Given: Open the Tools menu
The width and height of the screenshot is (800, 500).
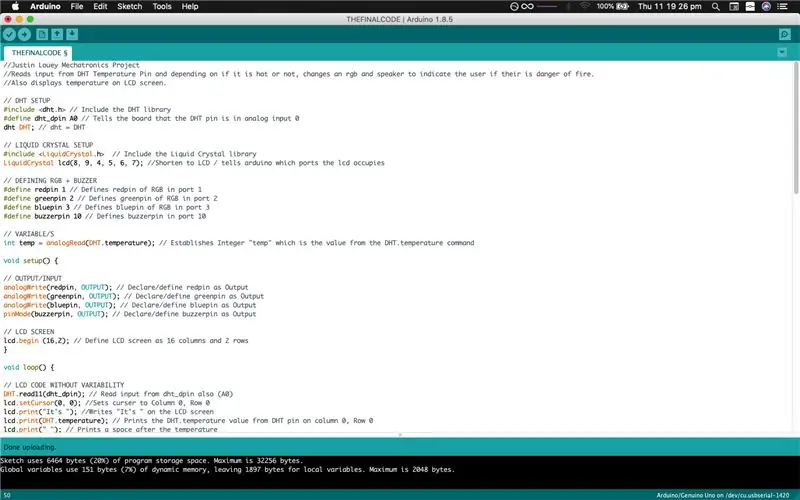Looking at the screenshot, I should [162, 7].
